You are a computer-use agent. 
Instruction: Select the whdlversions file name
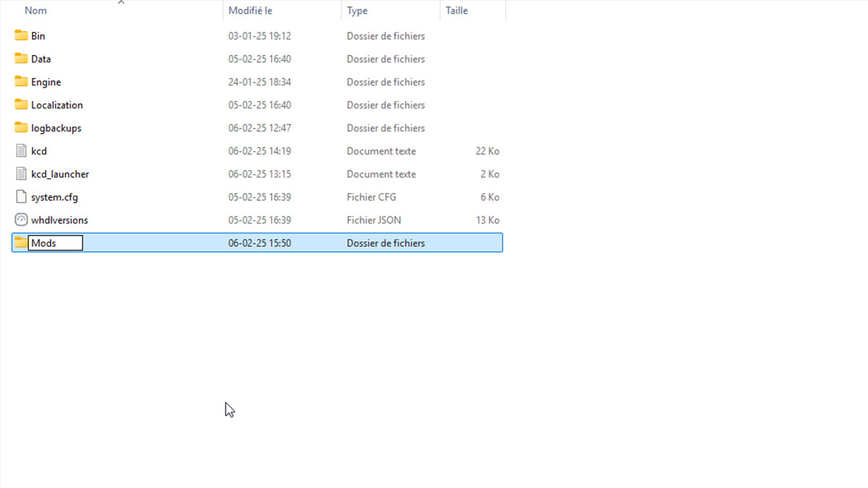59,220
